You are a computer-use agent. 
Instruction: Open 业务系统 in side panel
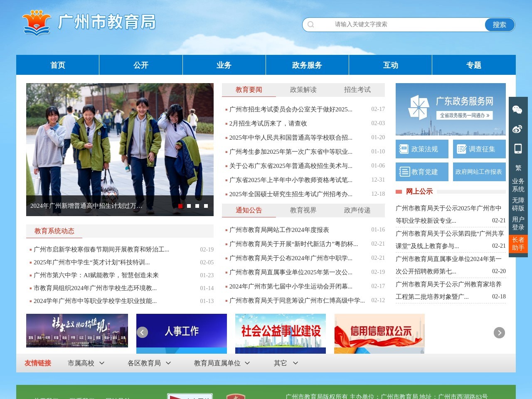(x=518, y=185)
